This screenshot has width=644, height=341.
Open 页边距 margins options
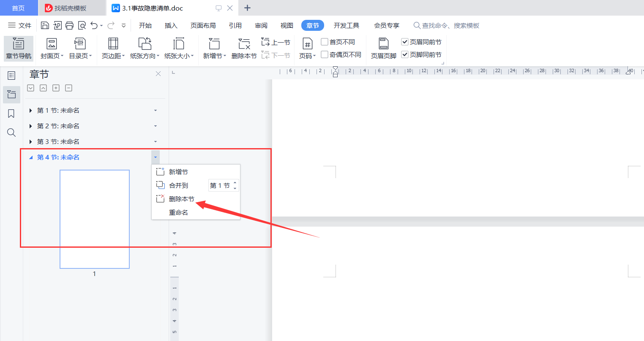(113, 48)
